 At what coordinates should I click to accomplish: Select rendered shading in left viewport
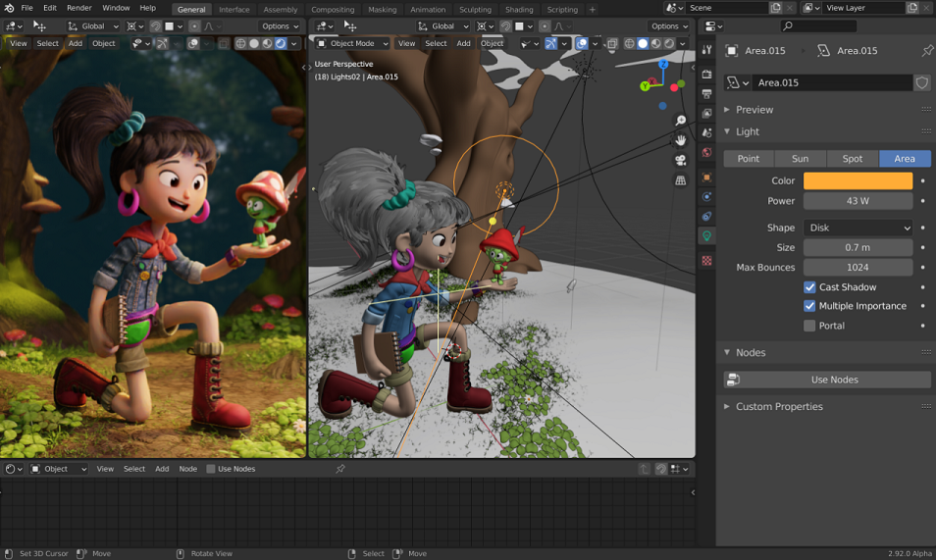pyautogui.click(x=281, y=43)
